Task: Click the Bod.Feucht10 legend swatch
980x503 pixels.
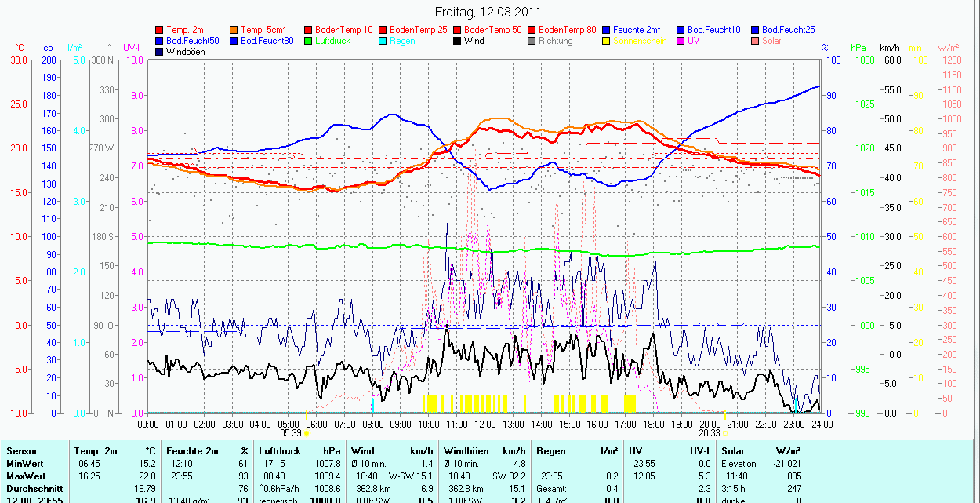Action: coord(680,30)
